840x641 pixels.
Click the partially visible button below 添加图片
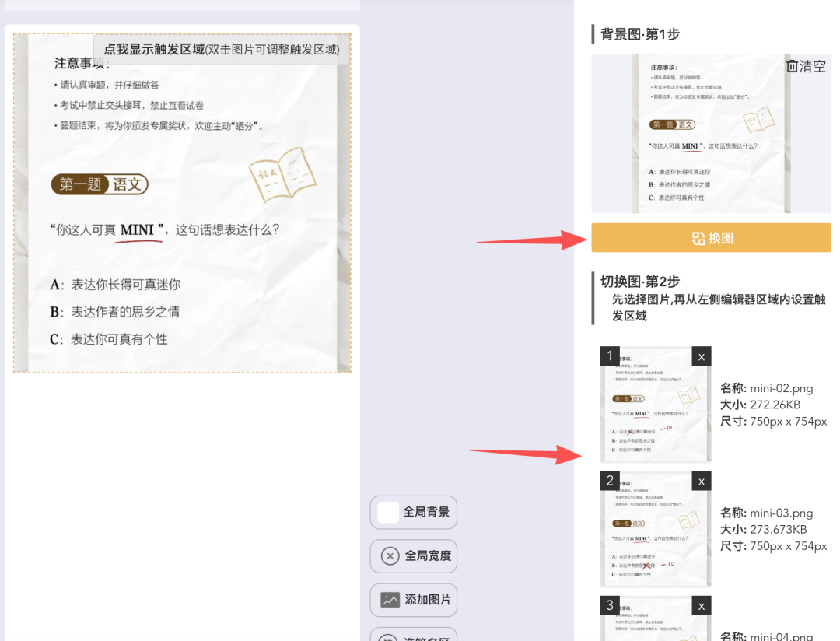414,634
